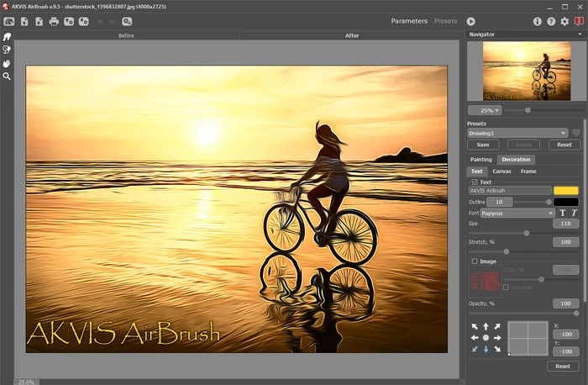Open Preferences gear icon

(564, 21)
